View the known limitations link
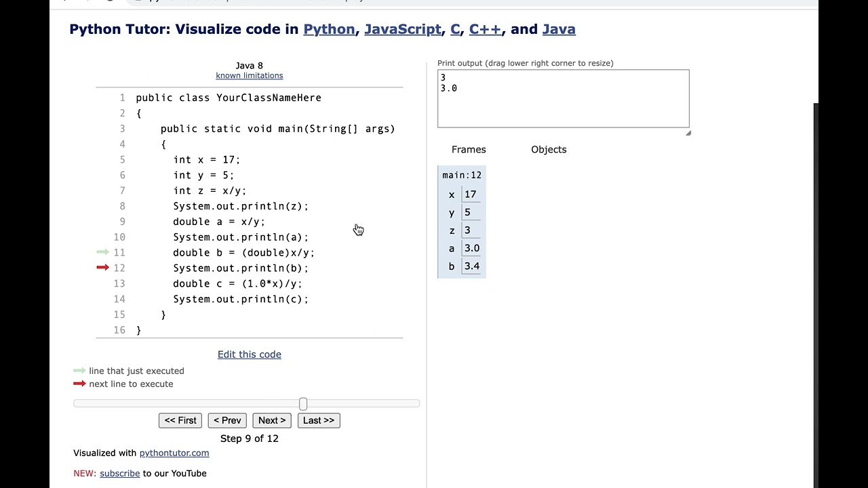Image resolution: width=868 pixels, height=488 pixels. pyautogui.click(x=250, y=75)
